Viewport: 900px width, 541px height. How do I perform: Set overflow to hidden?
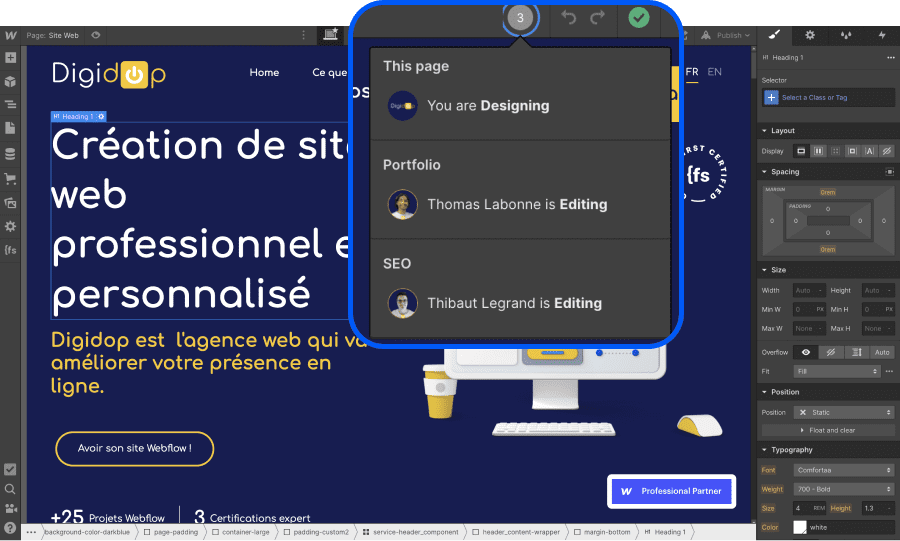pyautogui.click(x=831, y=352)
